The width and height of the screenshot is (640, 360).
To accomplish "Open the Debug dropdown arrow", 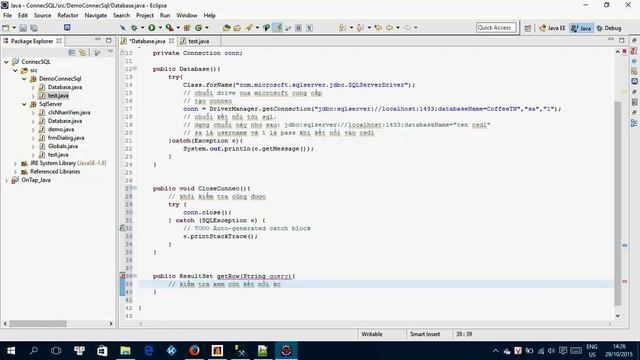I will tap(142, 28).
